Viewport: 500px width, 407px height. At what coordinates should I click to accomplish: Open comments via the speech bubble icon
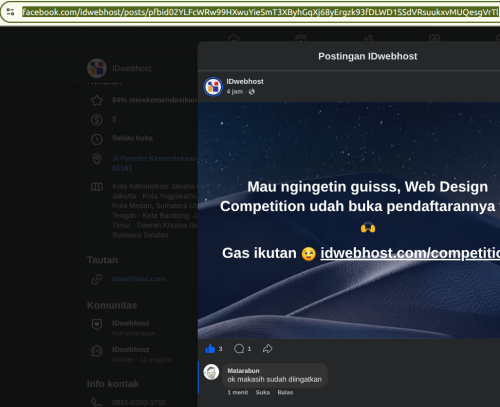239,349
